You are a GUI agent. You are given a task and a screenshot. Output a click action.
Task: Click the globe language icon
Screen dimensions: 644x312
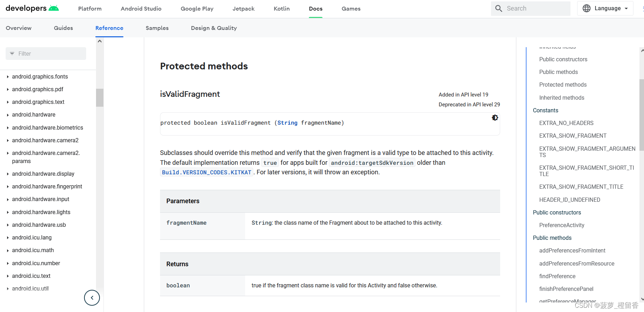[586, 8]
